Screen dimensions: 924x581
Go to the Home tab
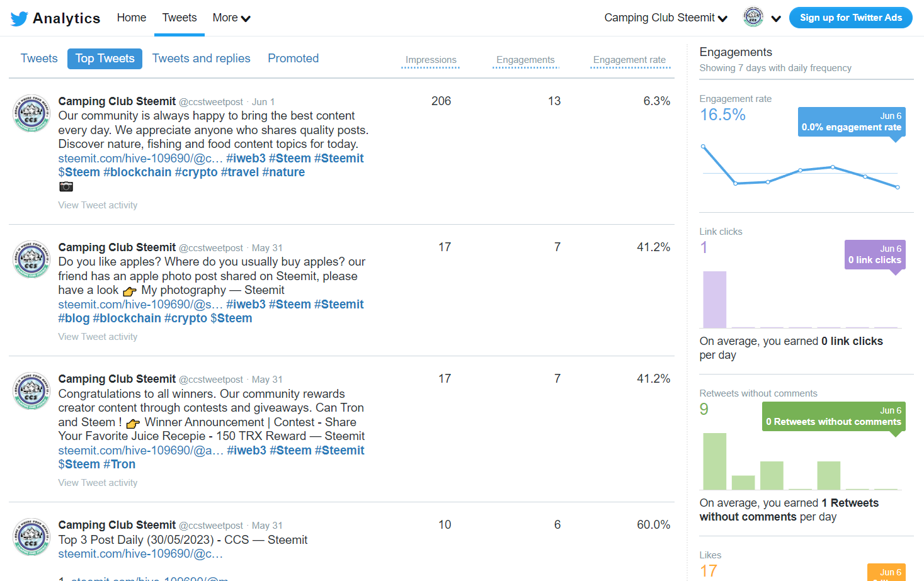tap(132, 18)
